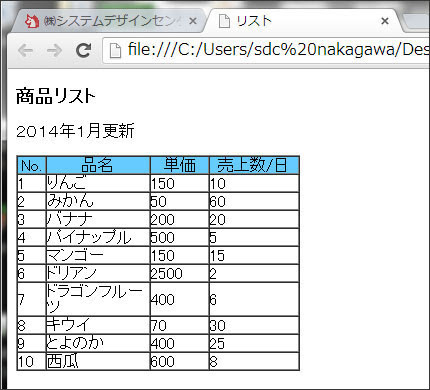Click the ドラゴンフルーツ cell

[98, 299]
